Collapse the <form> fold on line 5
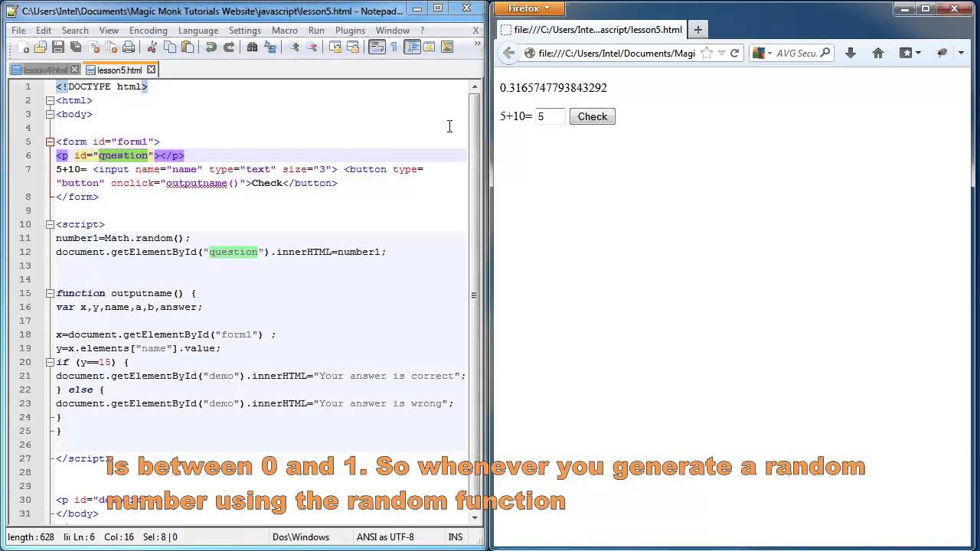Viewport: 980px width, 551px height. (50, 142)
